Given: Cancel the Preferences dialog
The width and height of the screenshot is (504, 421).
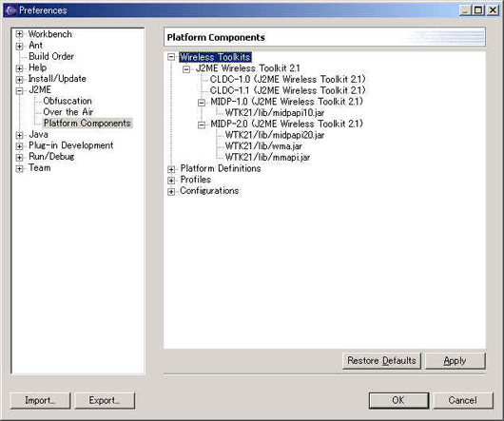Looking at the screenshot, I should pyautogui.click(x=463, y=400).
